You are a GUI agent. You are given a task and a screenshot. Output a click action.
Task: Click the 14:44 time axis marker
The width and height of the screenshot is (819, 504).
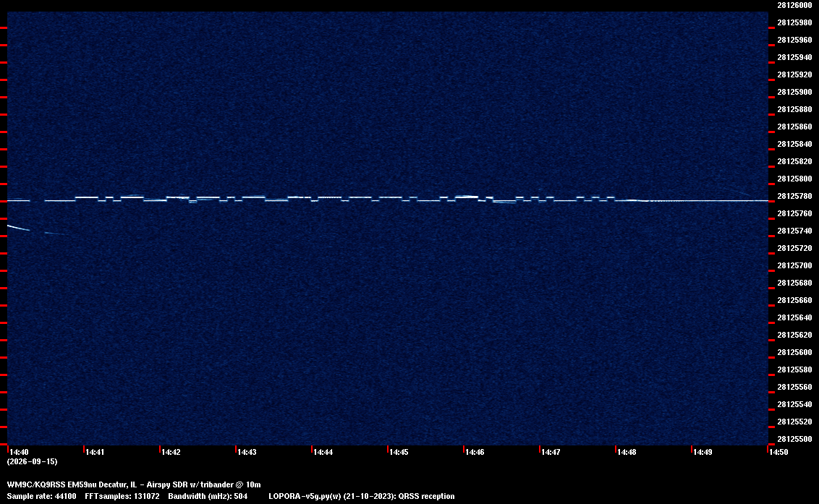pos(323,452)
